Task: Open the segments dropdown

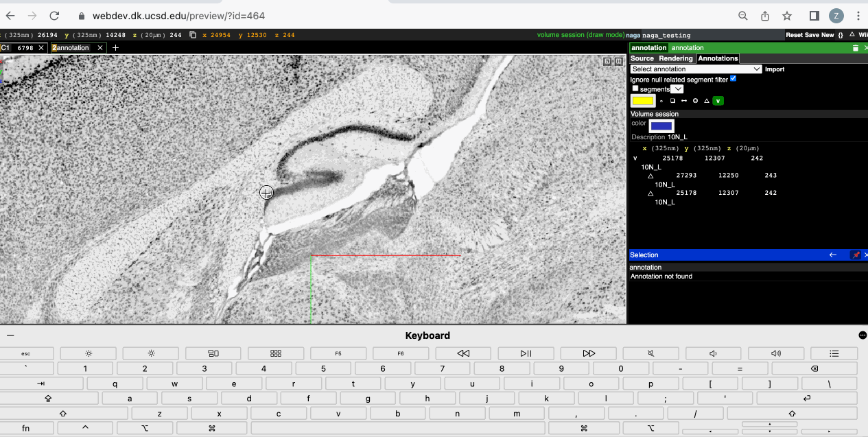Action: click(677, 89)
